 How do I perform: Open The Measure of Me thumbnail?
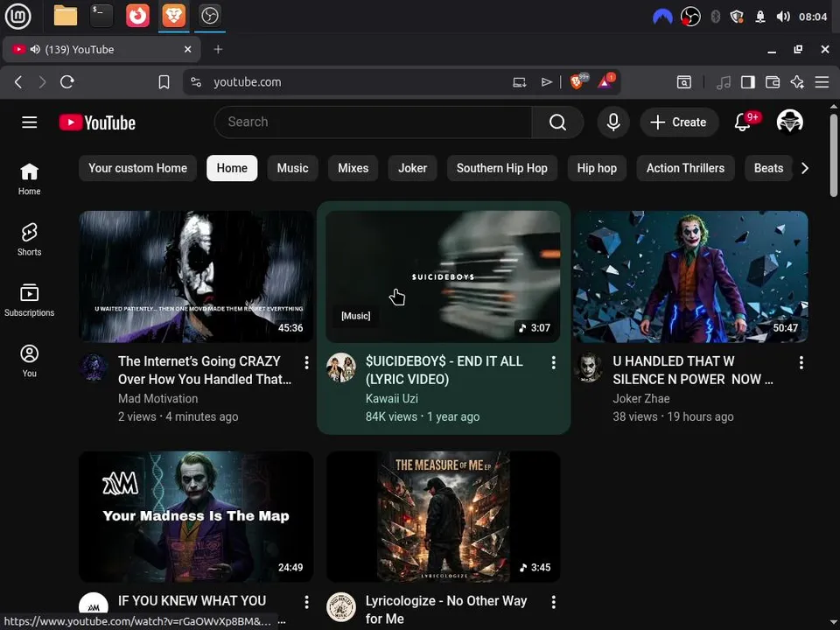click(443, 516)
